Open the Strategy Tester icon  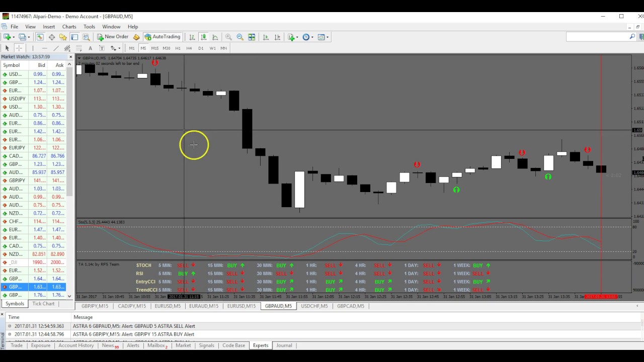pos(86,37)
